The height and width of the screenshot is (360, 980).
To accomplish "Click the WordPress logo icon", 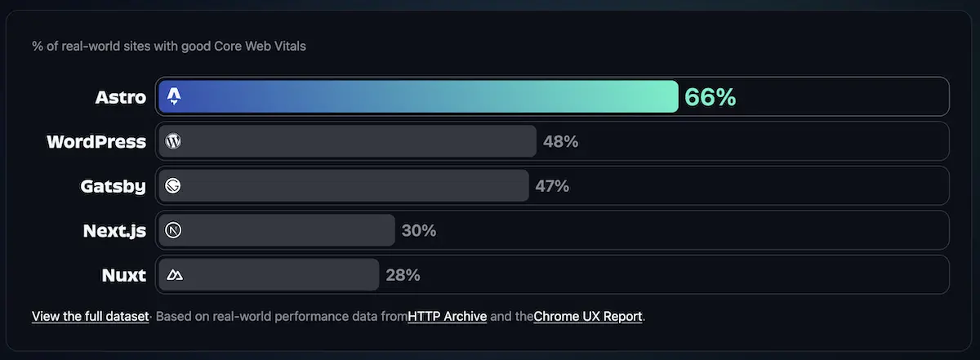I will (173, 141).
